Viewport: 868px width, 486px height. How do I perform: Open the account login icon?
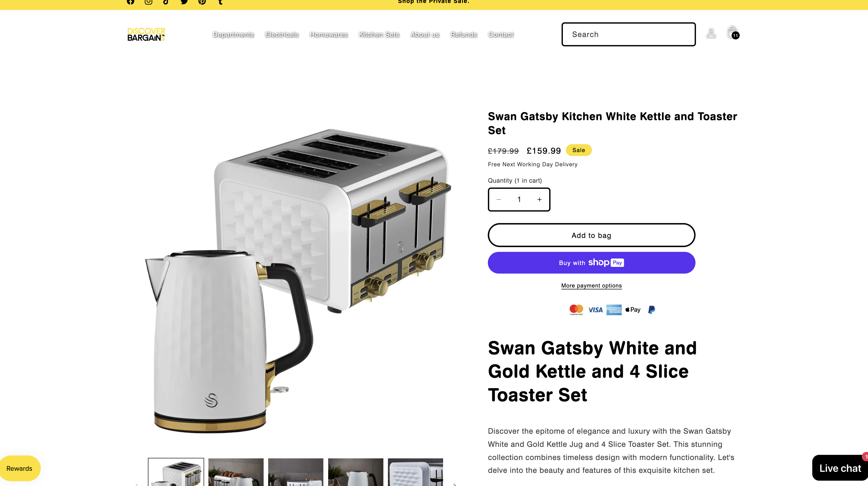(711, 33)
